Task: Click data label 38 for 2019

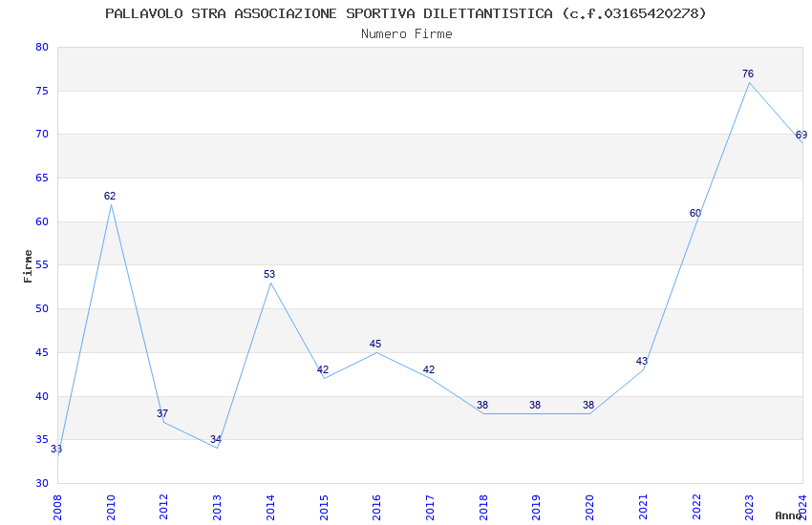Action: 535,405
